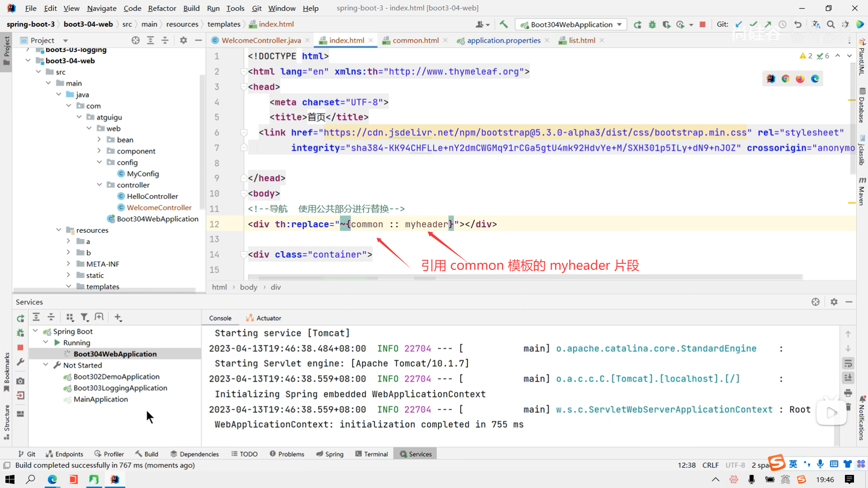Toggle scroll to end of console
The width and height of the screenshot is (868, 488).
(848, 378)
